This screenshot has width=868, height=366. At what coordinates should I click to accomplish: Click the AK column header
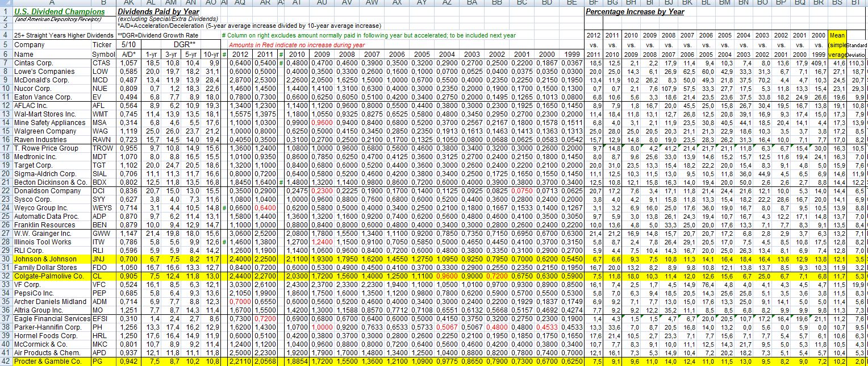(130, 3)
